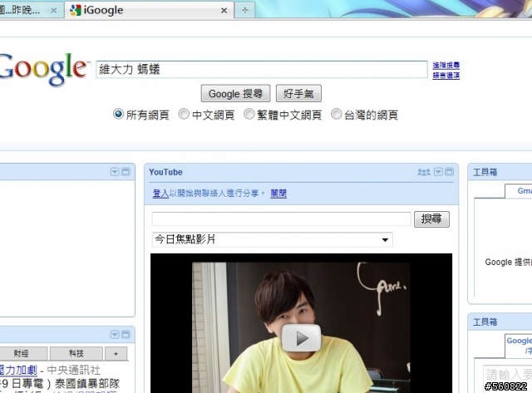Open the language tools link below advanced search

point(446,76)
